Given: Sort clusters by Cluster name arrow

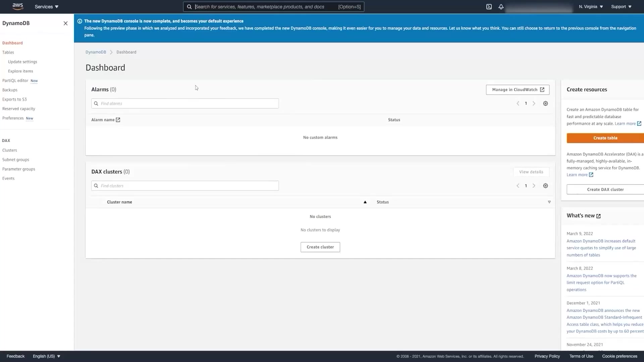Looking at the screenshot, I should [365, 202].
